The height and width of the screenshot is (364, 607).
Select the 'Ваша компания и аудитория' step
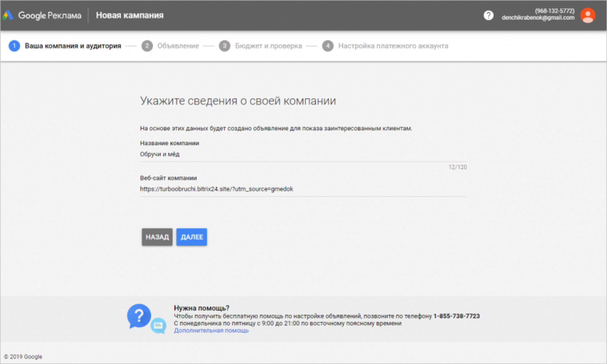pyautogui.click(x=73, y=46)
